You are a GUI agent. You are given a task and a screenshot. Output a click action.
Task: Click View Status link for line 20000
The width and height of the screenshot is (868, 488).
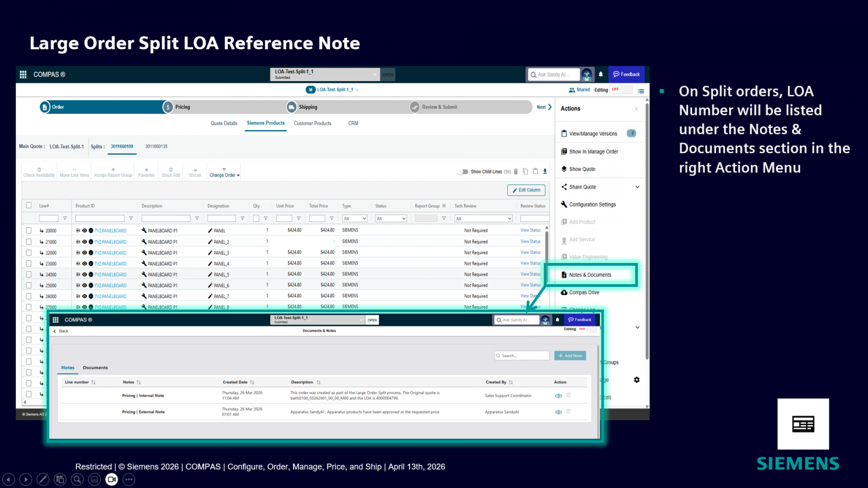(530, 230)
